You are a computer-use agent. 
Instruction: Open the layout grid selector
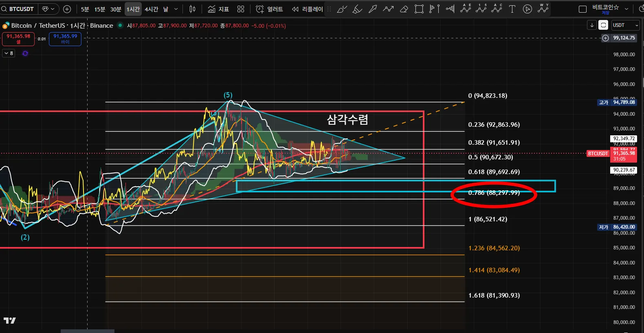click(x=241, y=9)
